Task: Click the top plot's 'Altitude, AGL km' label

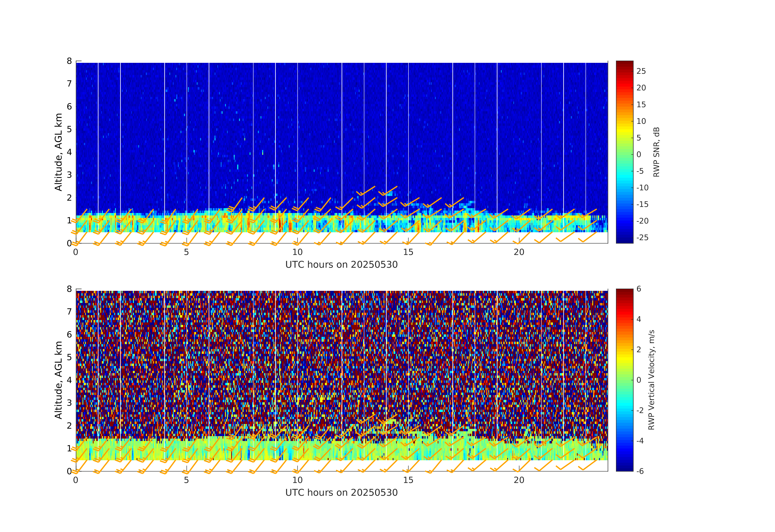Action: (x=58, y=152)
